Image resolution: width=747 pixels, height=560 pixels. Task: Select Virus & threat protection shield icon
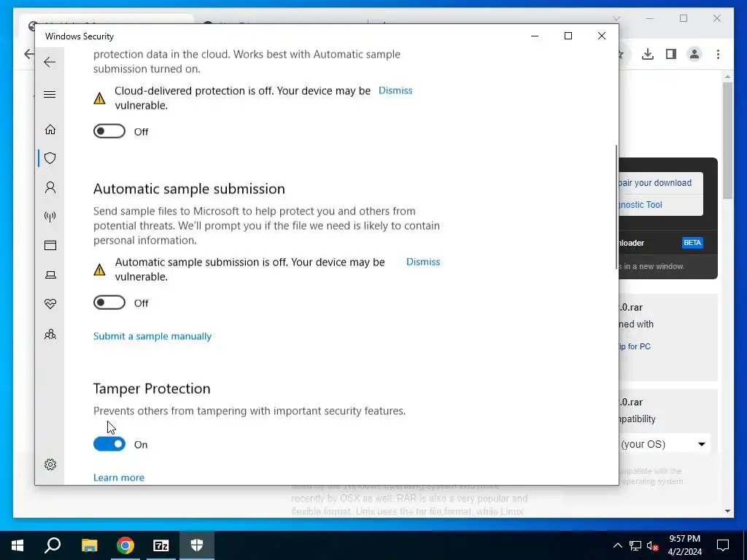pos(50,158)
